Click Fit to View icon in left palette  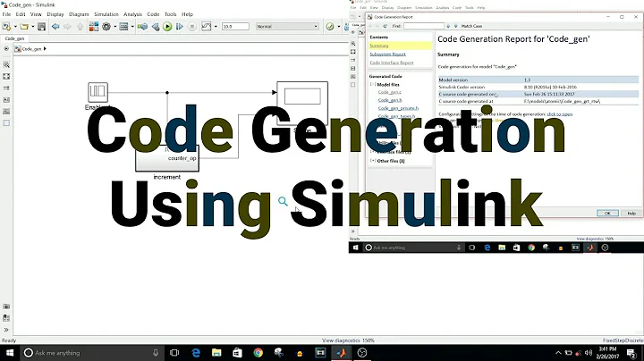click(x=6, y=76)
